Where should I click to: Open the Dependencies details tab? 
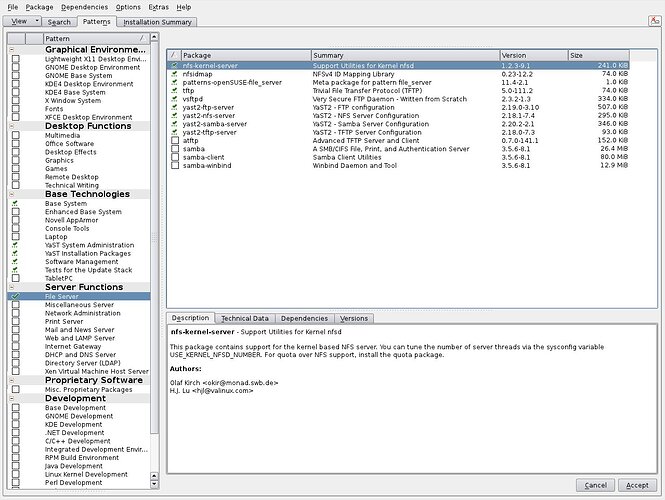click(304, 318)
